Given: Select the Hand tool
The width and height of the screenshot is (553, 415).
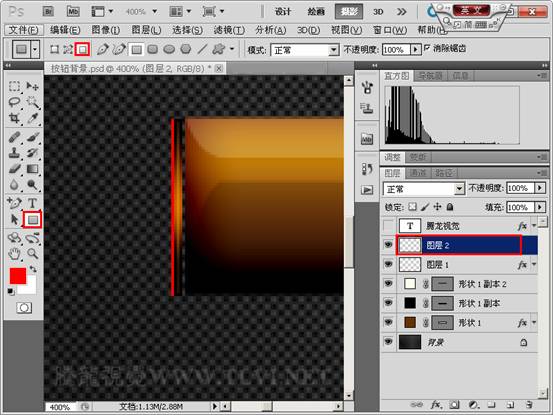Looking at the screenshot, I should click(14, 253).
